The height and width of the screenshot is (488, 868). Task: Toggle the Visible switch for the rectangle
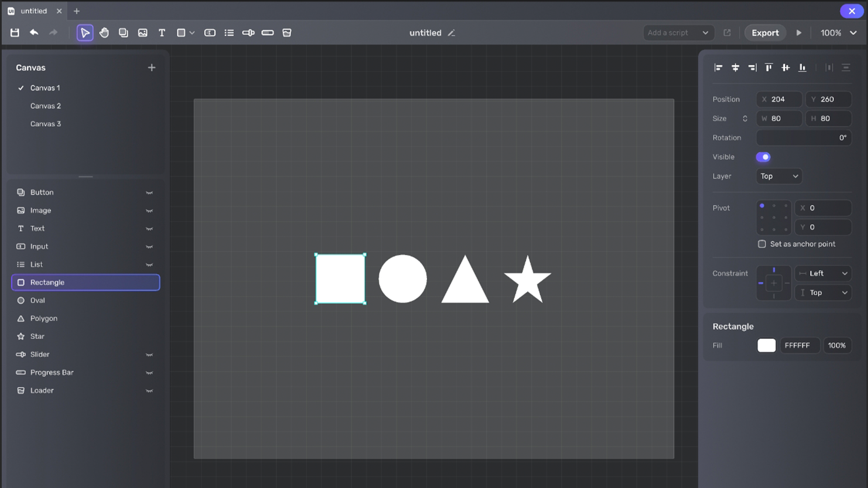pyautogui.click(x=764, y=157)
